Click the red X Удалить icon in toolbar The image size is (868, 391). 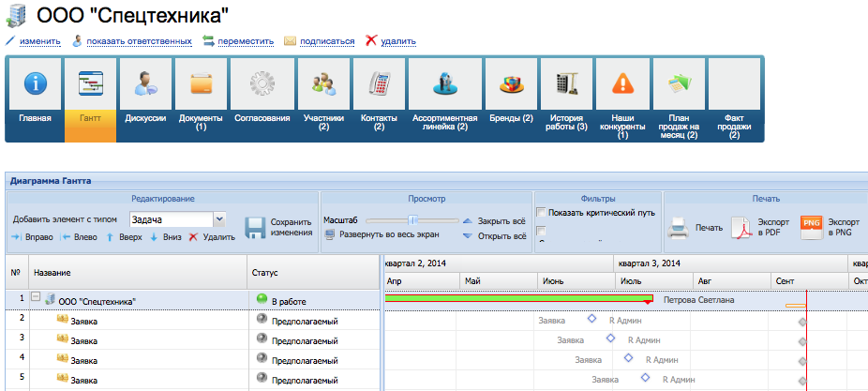coord(193,237)
